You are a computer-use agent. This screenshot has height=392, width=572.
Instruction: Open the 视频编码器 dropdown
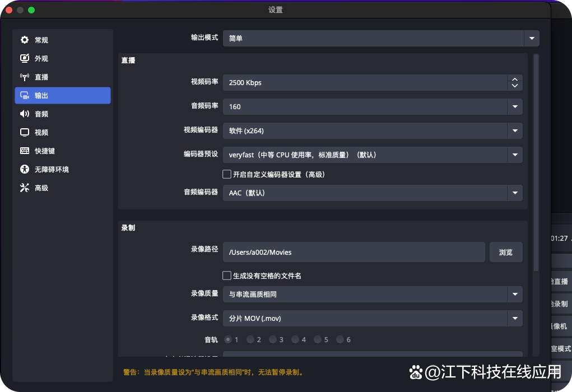(514, 130)
